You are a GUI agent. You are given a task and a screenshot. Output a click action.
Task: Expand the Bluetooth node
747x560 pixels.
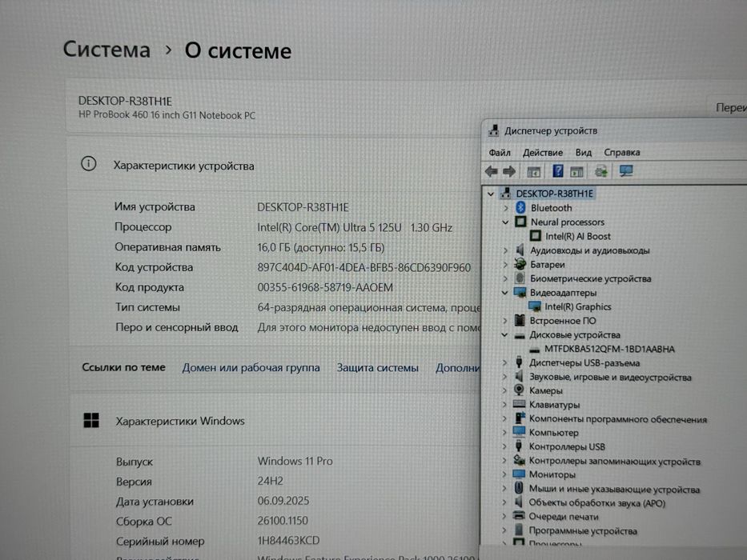pos(506,208)
